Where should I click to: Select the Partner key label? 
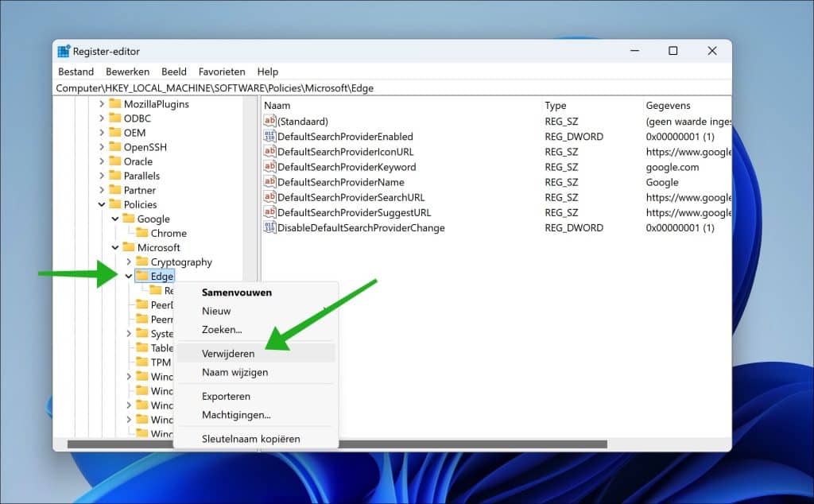(140, 190)
